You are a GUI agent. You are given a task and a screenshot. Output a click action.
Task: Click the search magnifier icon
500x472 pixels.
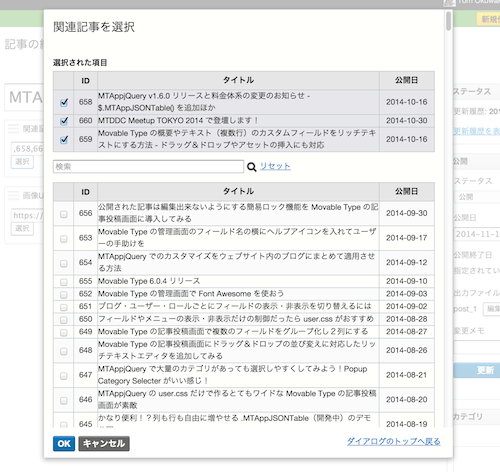coord(252,167)
